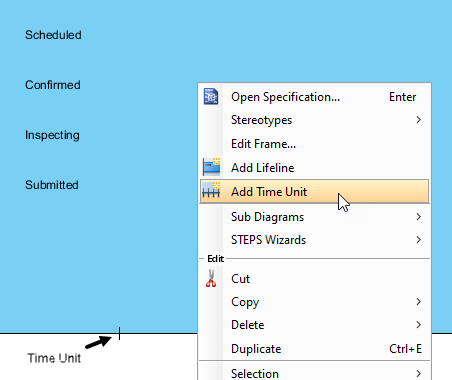Screen dimensions: 452x380
Task: Expand the Selection submenu arrow
Action: tap(419, 374)
